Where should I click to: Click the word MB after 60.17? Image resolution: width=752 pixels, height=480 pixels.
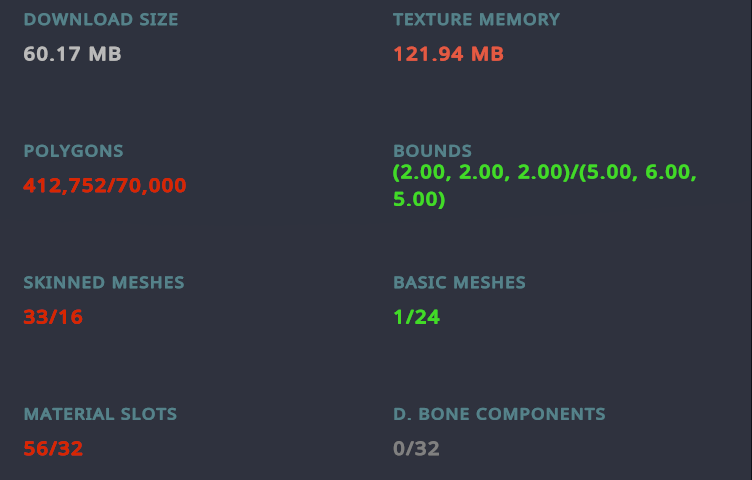(x=105, y=54)
